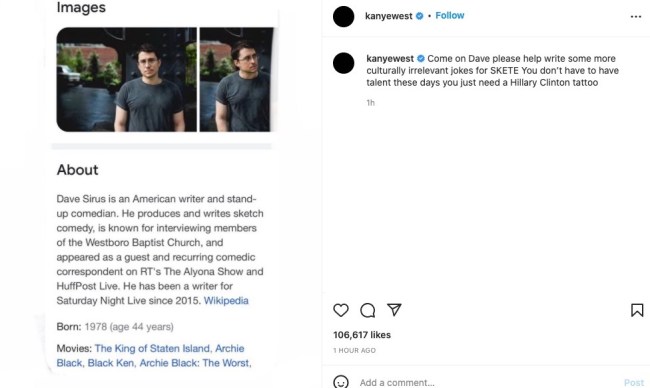This screenshot has height=388, width=650.
Task: Open the second cropped image thumbnail
Action: [x=237, y=80]
